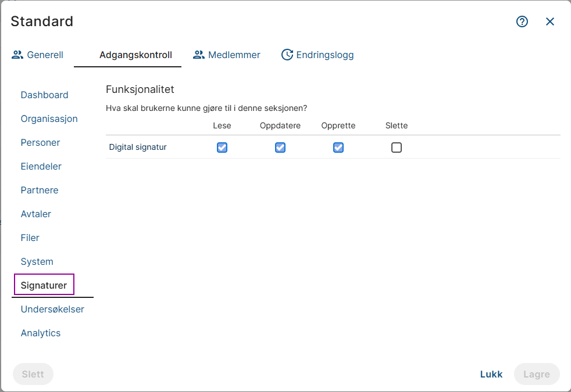Go to the Personer section
Screen dimensions: 571x392
41,143
